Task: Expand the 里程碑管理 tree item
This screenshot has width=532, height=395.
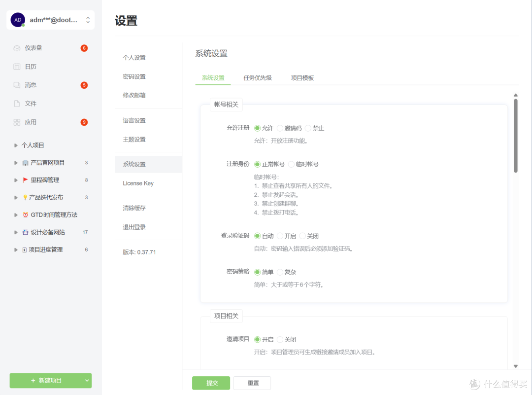Action: pyautogui.click(x=16, y=180)
